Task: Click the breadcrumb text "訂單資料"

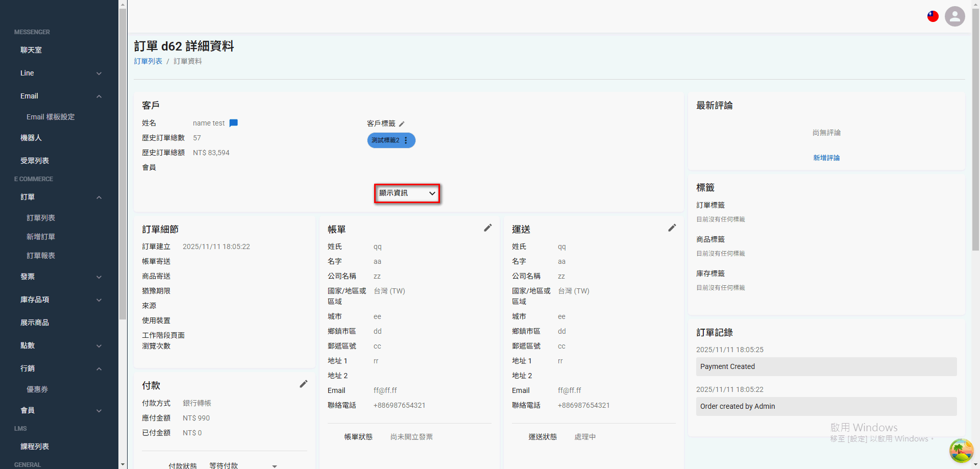Action: pyautogui.click(x=188, y=61)
